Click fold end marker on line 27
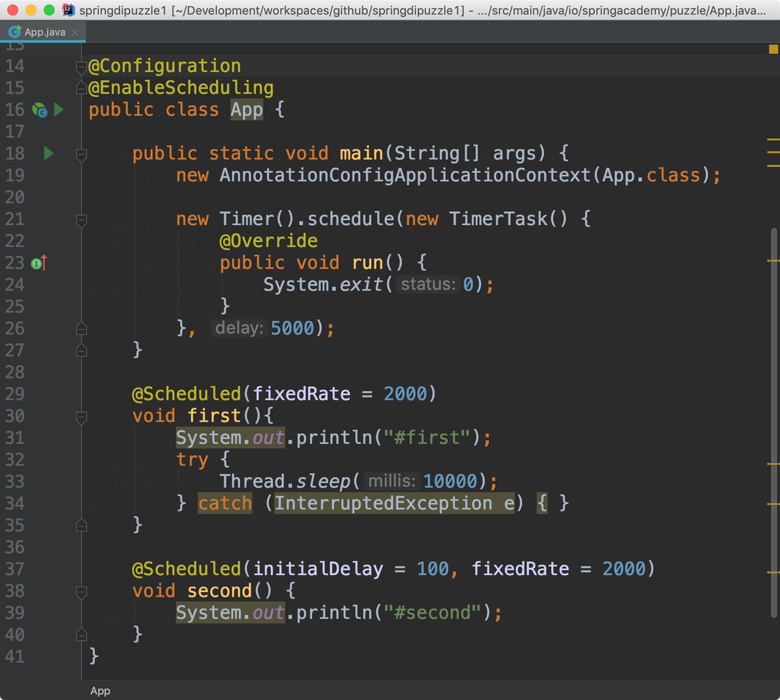 click(81, 350)
